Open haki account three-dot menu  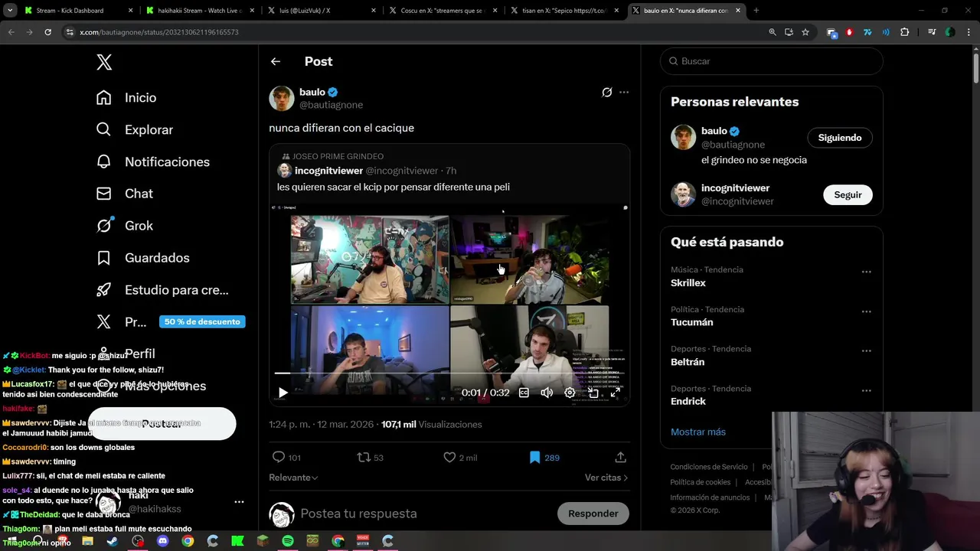coord(239,502)
